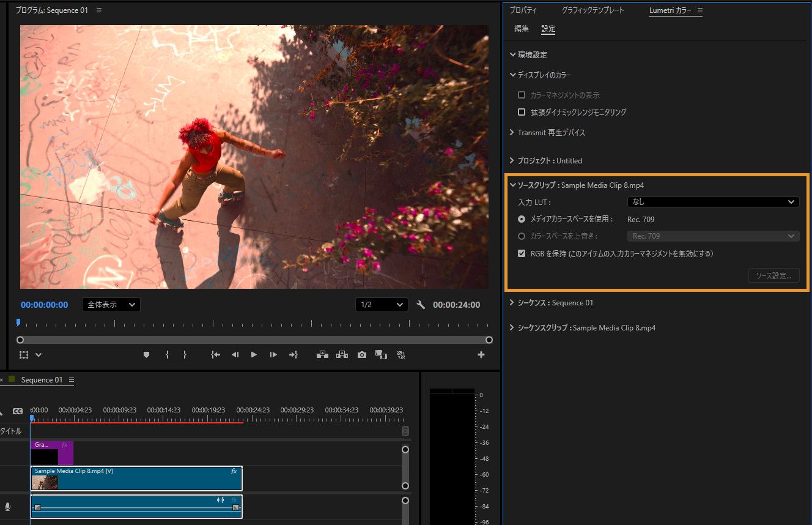This screenshot has height=525, width=812.
Task: Switch to the 編集 tab in Lumetri
Action: 522,29
